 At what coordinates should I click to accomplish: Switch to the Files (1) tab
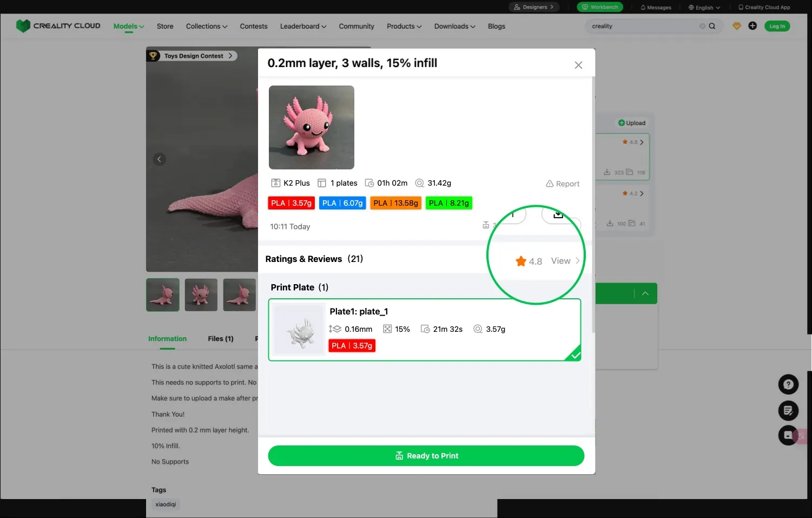[221, 339]
